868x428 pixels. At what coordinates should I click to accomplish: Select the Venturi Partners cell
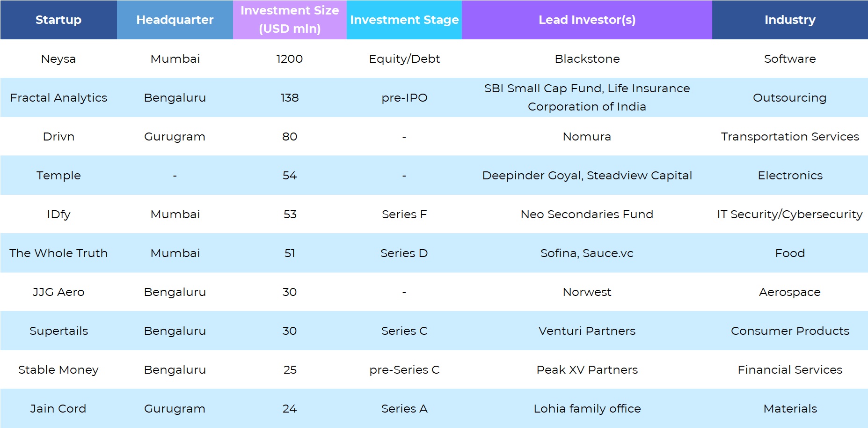click(x=587, y=331)
